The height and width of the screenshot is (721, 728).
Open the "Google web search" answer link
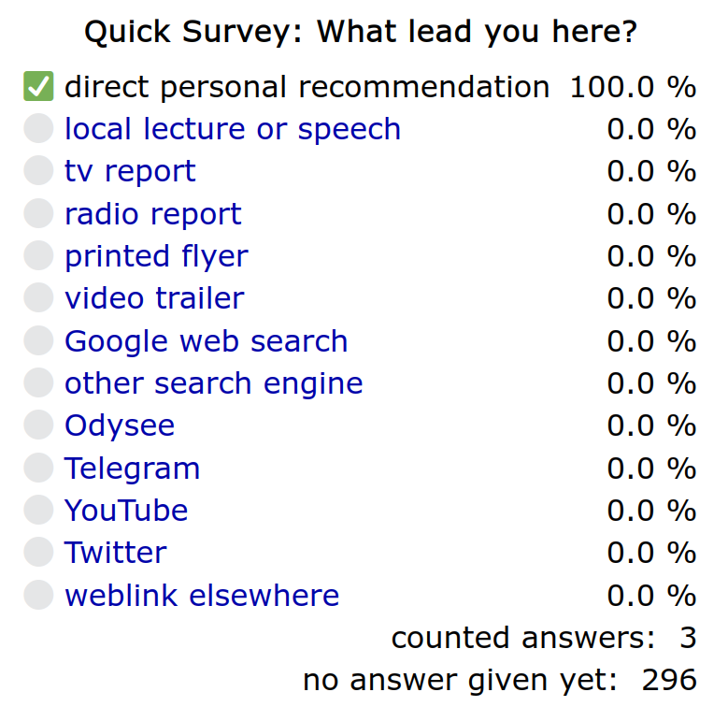click(206, 341)
